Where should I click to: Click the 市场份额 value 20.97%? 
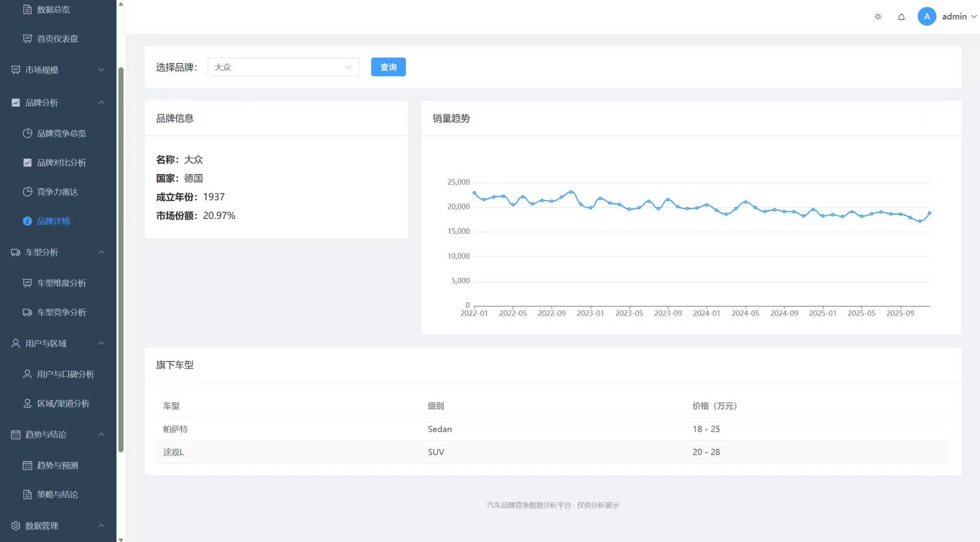(219, 216)
